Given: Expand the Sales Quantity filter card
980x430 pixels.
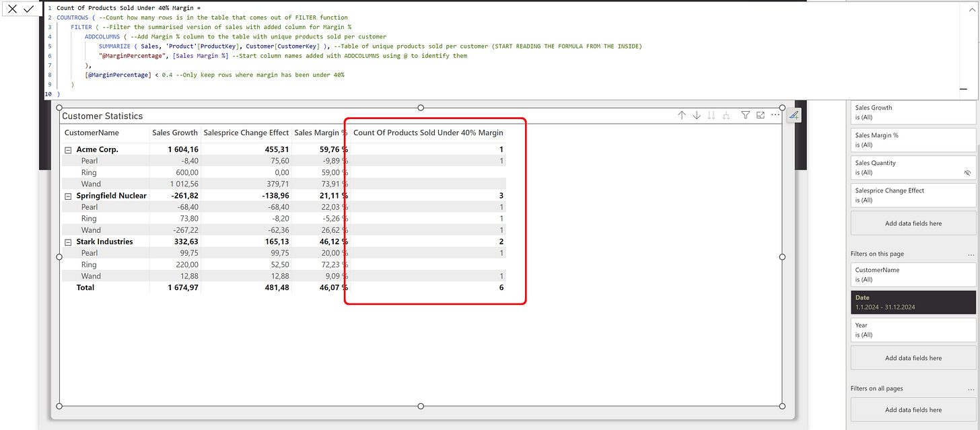Looking at the screenshot, I should pyautogui.click(x=913, y=168).
